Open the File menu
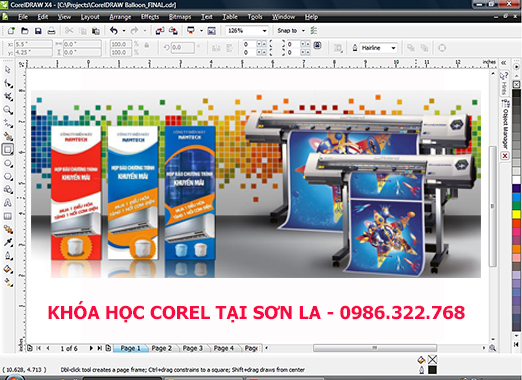 tap(23, 17)
